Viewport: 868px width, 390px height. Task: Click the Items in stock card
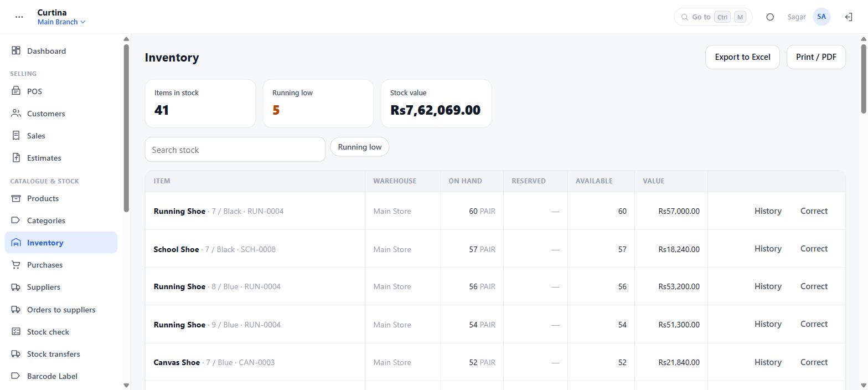[200, 104]
